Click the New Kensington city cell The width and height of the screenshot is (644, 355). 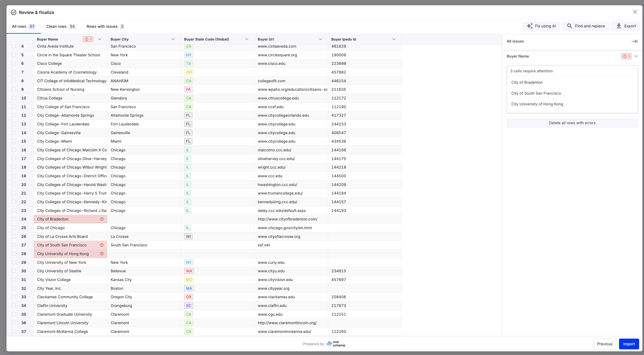[144, 89]
